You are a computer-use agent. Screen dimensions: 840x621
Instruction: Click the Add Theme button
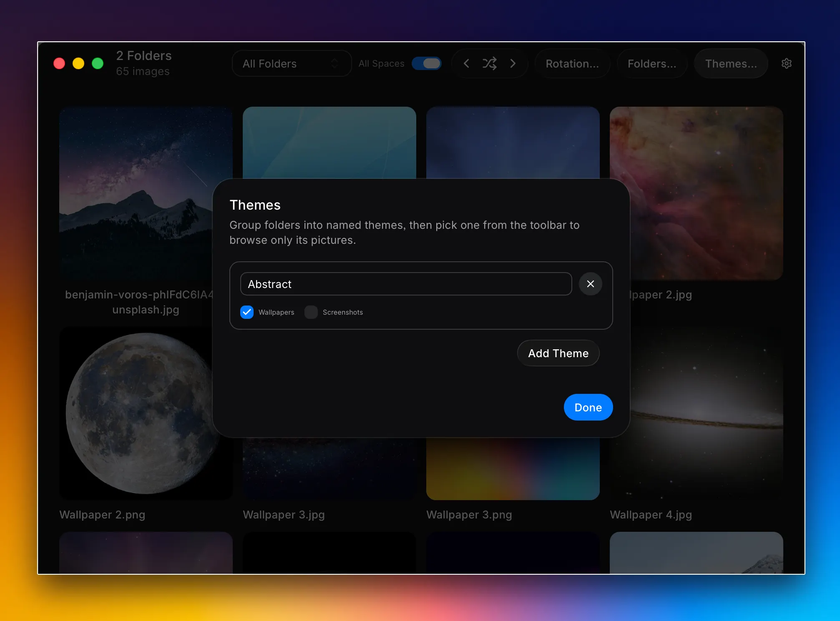(x=558, y=353)
